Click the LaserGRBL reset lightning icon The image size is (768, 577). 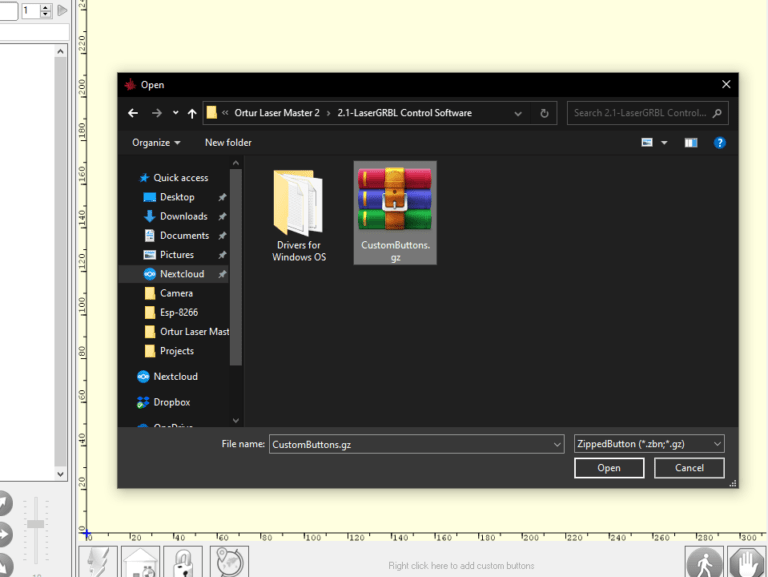click(98, 561)
